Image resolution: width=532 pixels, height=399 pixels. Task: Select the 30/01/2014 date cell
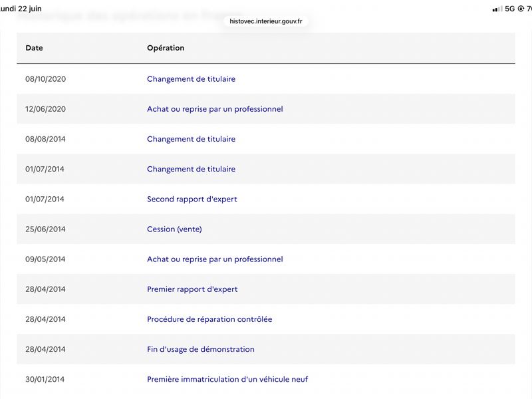coord(45,379)
